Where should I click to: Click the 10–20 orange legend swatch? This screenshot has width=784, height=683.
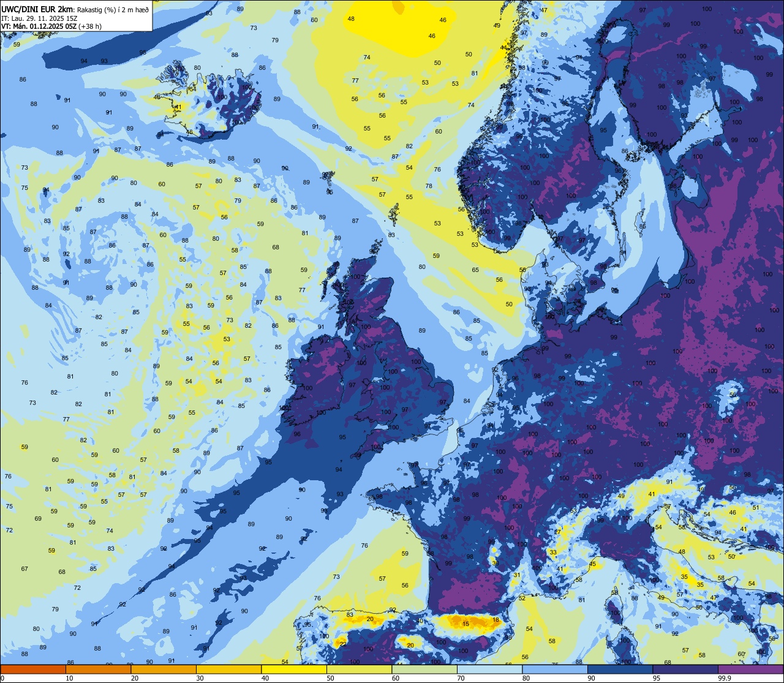(x=98, y=669)
